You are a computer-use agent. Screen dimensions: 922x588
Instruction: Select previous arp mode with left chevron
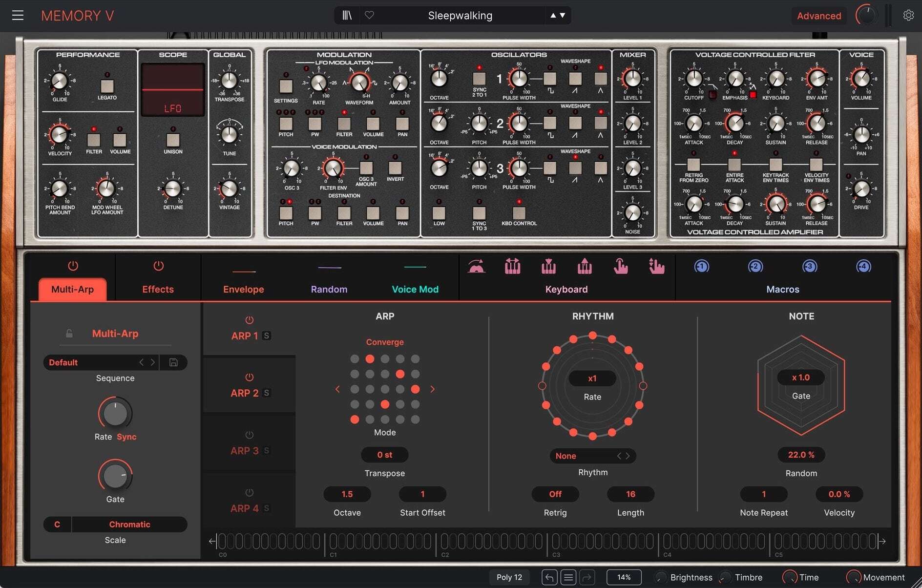(x=337, y=389)
